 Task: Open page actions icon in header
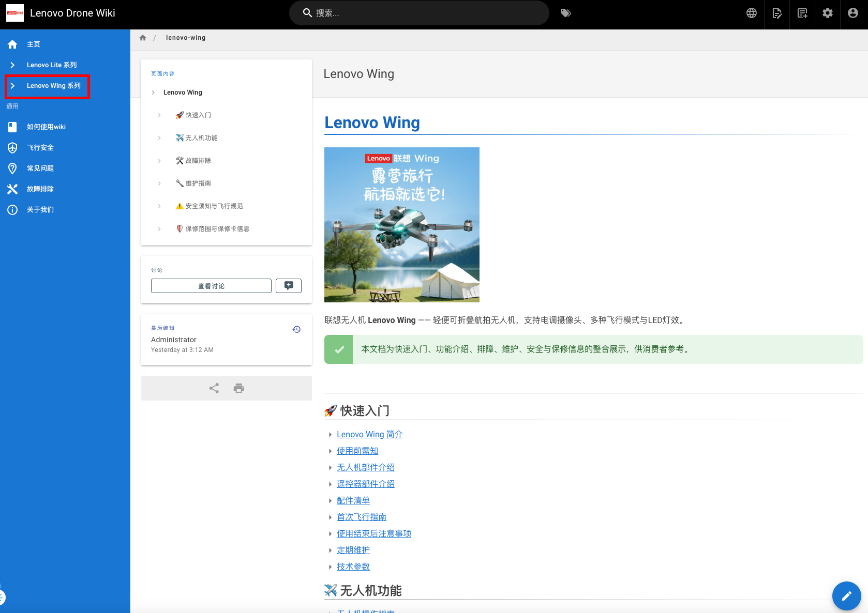tap(777, 13)
